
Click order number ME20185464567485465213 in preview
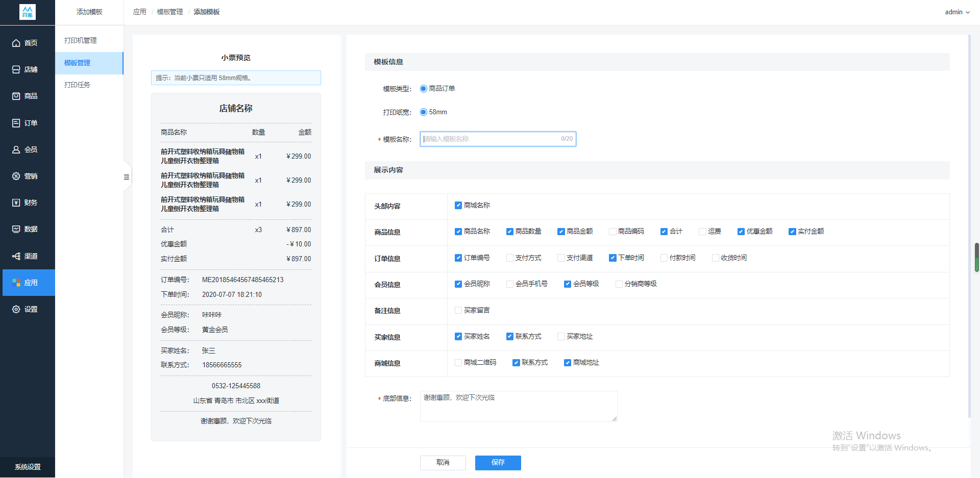[x=243, y=280]
